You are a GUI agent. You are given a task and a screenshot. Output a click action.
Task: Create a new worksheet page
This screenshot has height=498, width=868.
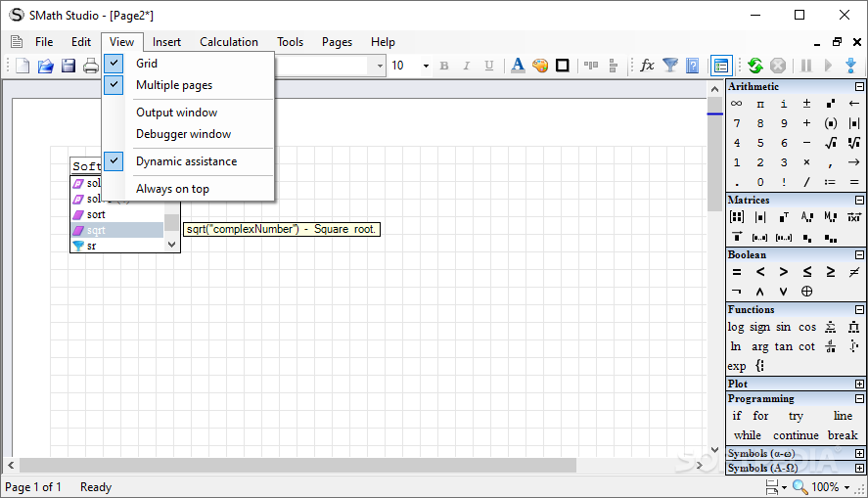23,66
